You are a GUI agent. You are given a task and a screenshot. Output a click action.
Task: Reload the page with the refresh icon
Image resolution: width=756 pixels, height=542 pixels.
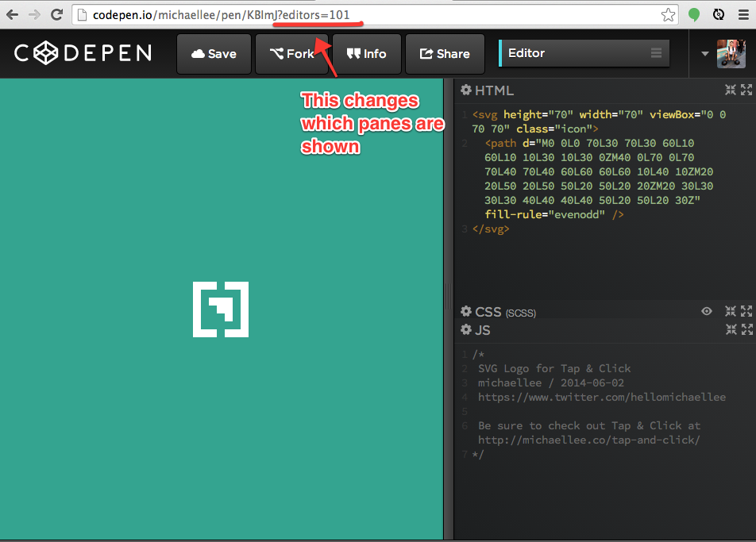point(57,14)
